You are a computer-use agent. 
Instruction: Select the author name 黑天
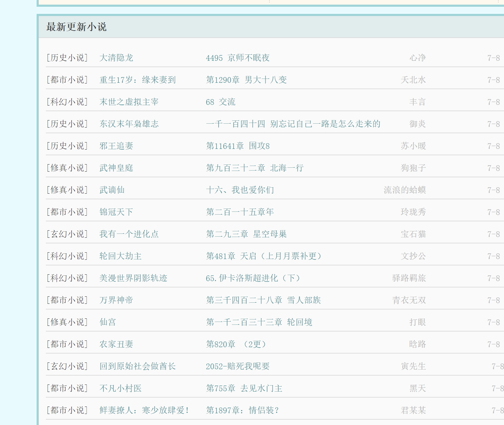[418, 388]
